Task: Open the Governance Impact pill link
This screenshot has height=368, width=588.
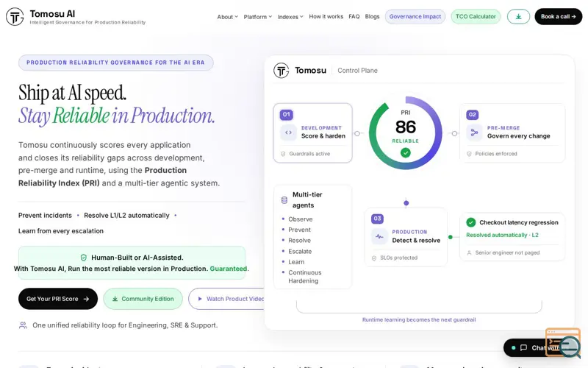Action: (x=415, y=16)
